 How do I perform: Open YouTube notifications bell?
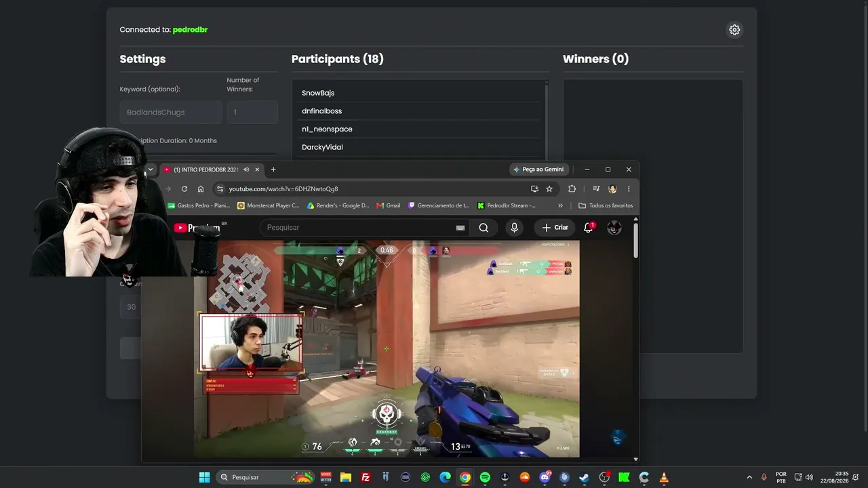coord(589,228)
